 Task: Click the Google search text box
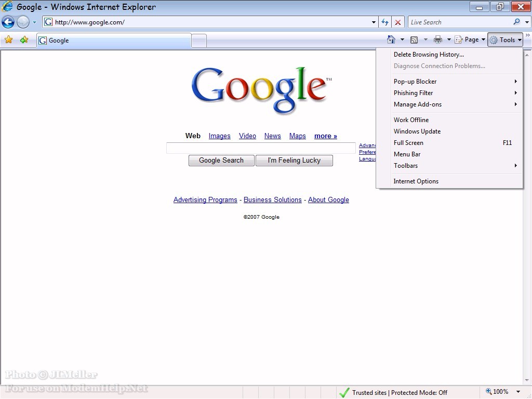click(261, 148)
